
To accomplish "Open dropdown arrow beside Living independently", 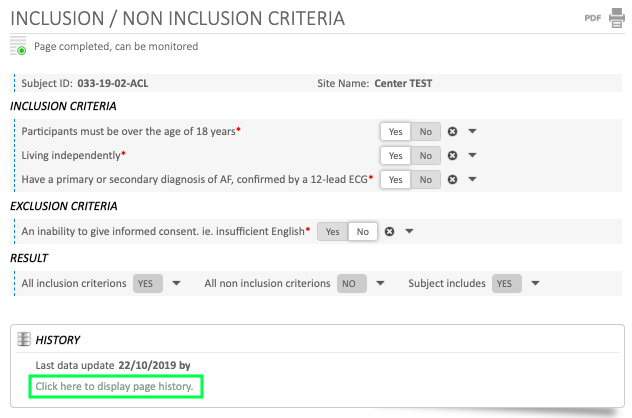I will (x=473, y=155).
